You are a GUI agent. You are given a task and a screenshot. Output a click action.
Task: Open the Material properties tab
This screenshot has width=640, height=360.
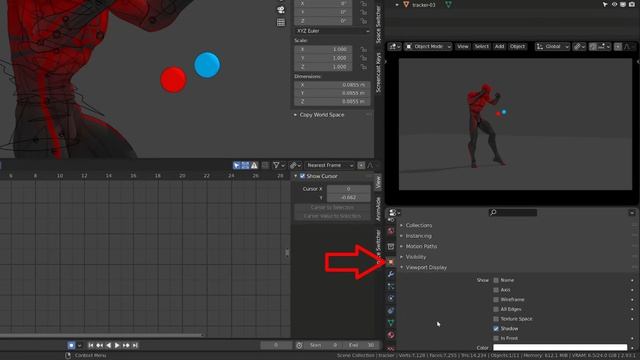[x=391, y=335]
